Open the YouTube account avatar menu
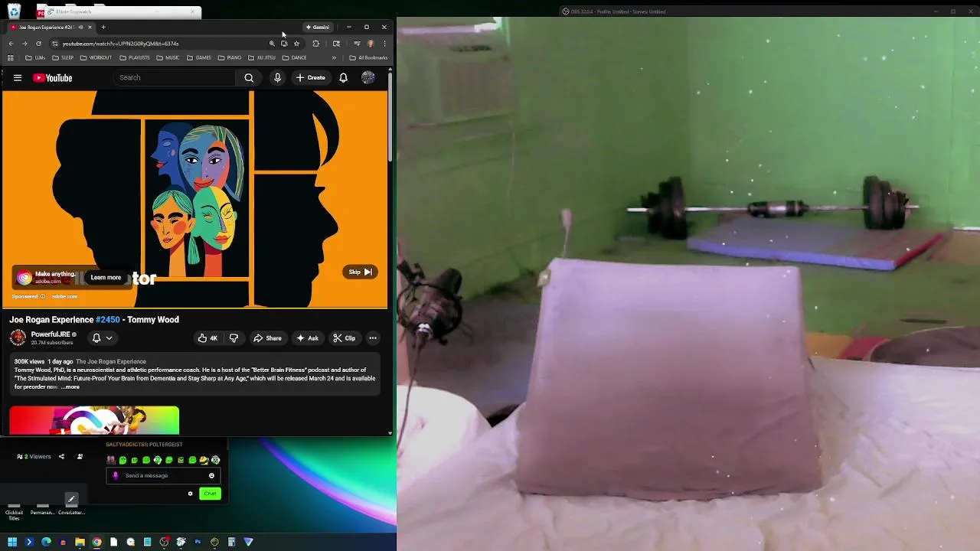The height and width of the screenshot is (551, 980). click(x=368, y=77)
